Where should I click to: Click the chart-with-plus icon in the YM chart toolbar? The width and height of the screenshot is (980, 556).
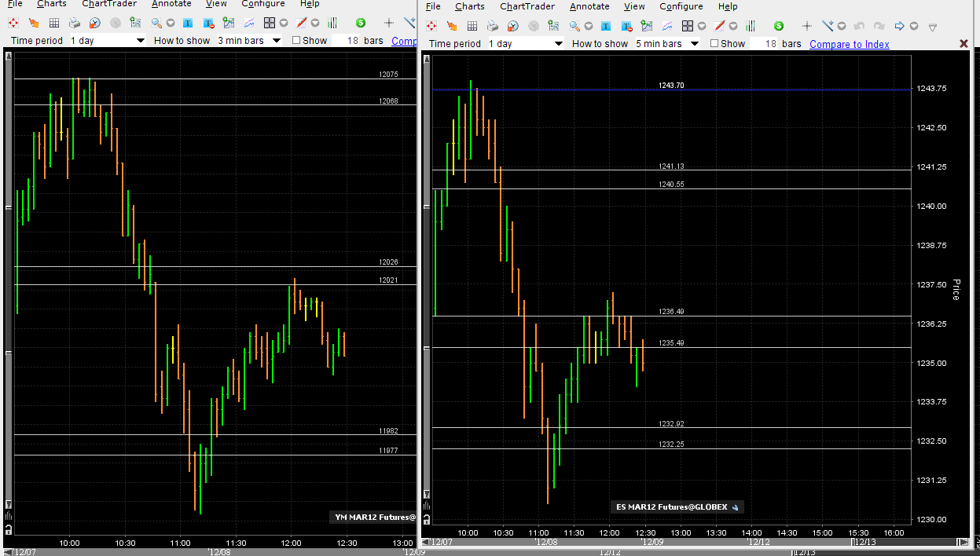tap(229, 23)
